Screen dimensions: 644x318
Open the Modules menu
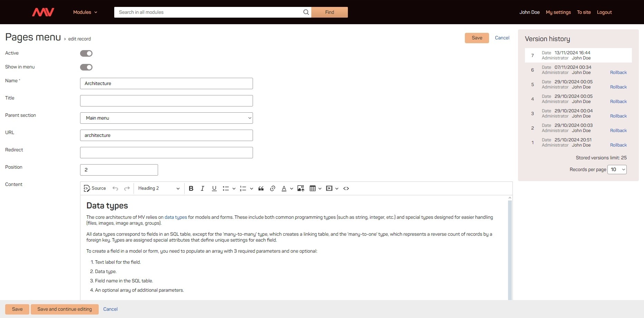(x=85, y=12)
